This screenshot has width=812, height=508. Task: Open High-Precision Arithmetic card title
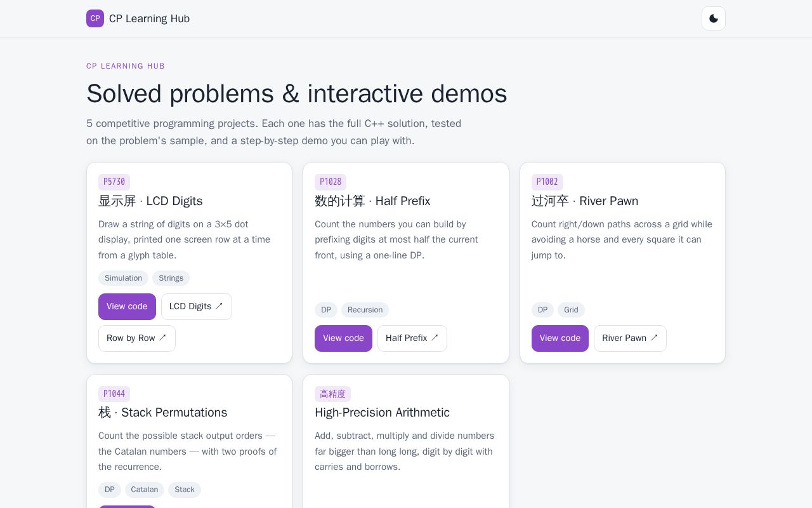382,413
